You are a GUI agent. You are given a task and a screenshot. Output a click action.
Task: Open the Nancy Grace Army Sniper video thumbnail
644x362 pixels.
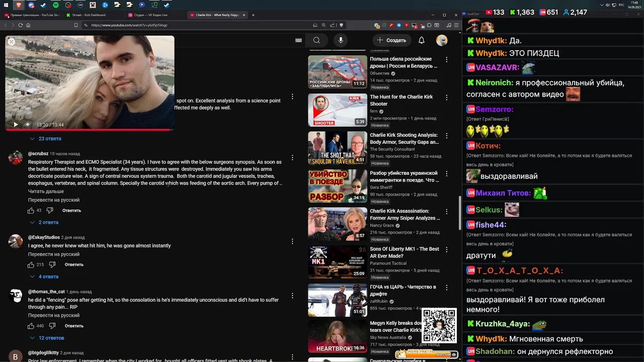click(338, 224)
